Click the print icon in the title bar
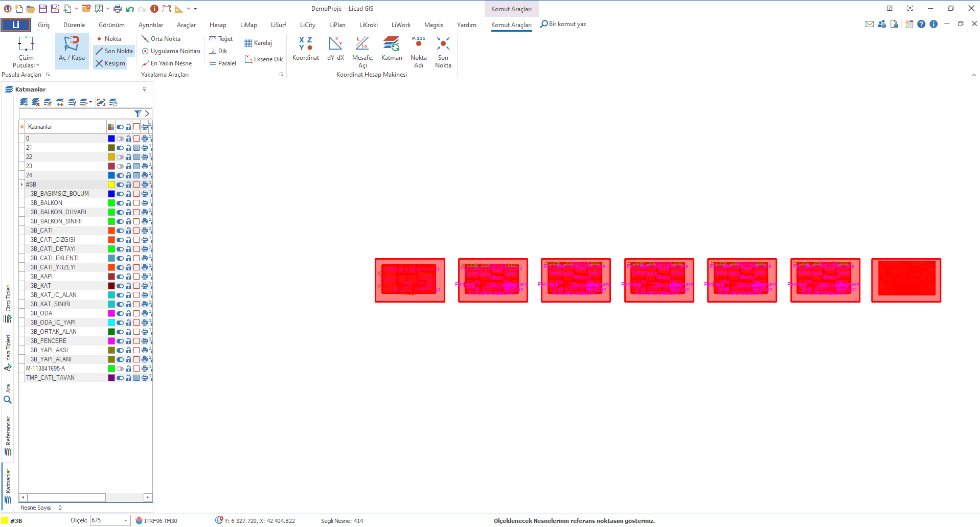Image resolution: width=980 pixels, height=527 pixels. 118,9
